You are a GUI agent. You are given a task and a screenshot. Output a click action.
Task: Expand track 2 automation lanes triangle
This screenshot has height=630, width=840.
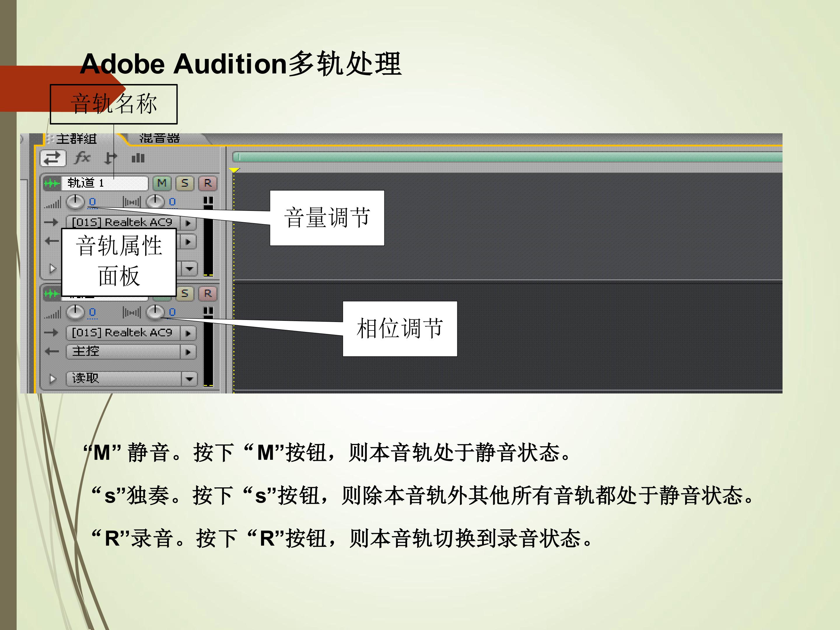pyautogui.click(x=53, y=379)
